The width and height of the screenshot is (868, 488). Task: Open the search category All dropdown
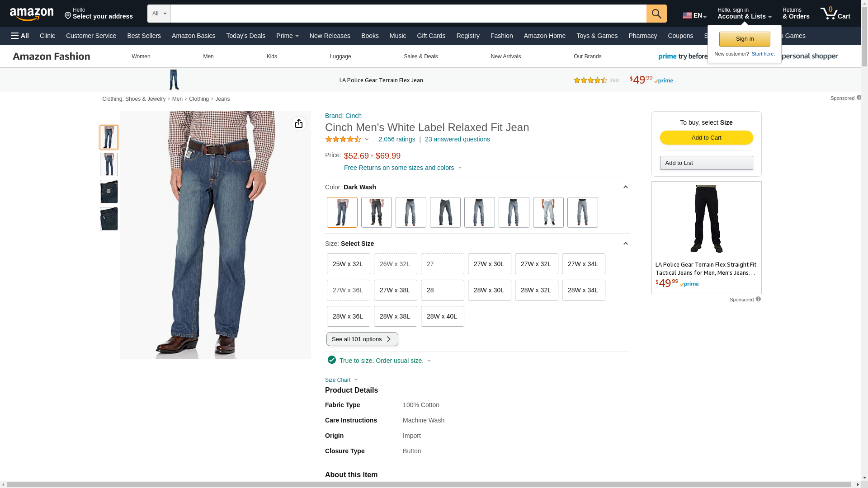pos(159,14)
